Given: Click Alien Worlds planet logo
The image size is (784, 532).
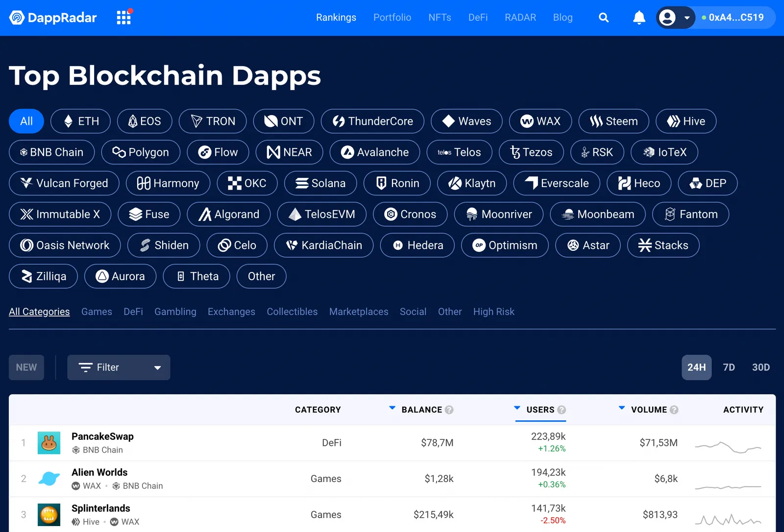Looking at the screenshot, I should click(x=49, y=479).
